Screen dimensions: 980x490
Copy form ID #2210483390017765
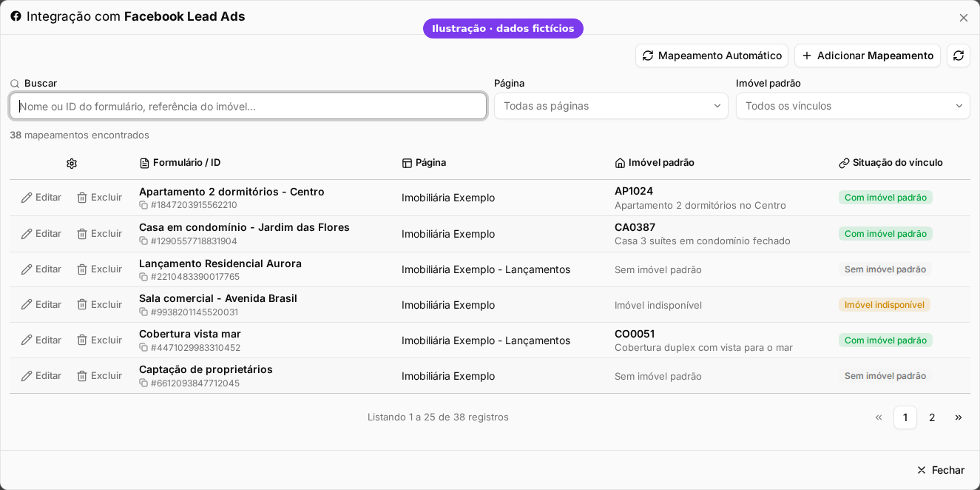[x=143, y=277]
